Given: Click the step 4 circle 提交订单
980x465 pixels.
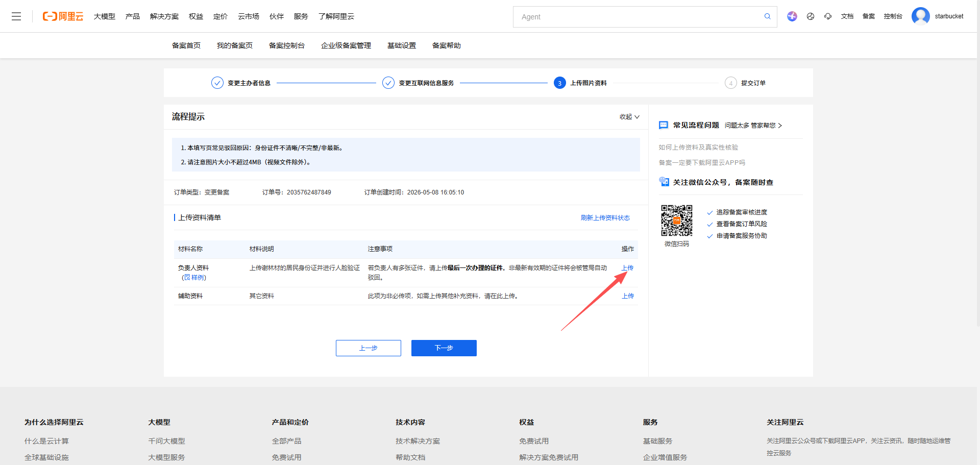Looking at the screenshot, I should click(731, 83).
